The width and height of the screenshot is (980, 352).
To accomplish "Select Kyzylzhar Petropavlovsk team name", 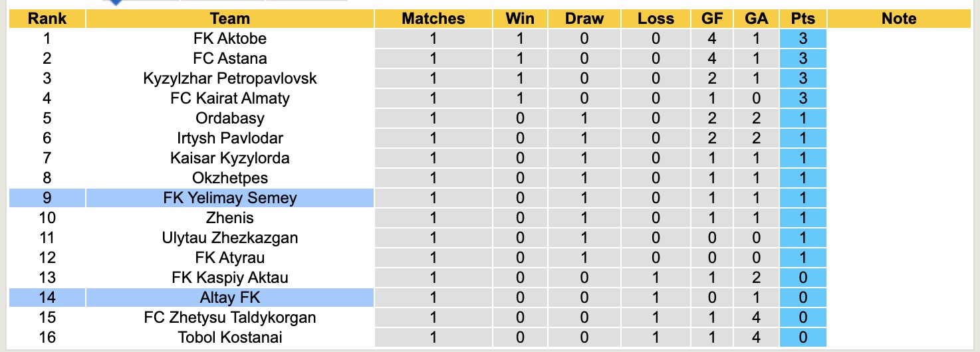I will pos(229,78).
